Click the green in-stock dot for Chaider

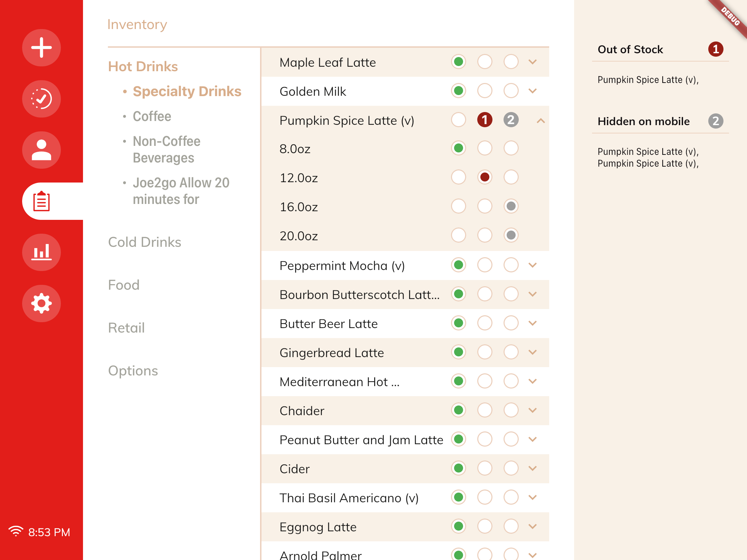pyautogui.click(x=459, y=410)
